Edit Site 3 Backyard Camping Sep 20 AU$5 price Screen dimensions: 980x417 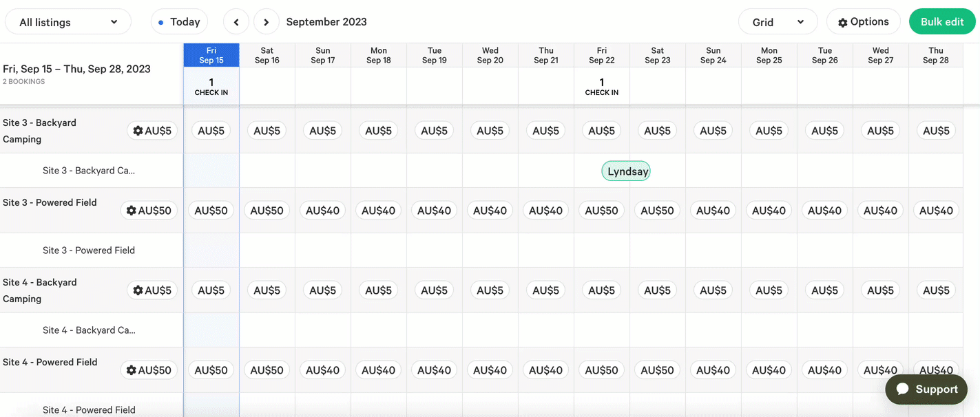[490, 131]
